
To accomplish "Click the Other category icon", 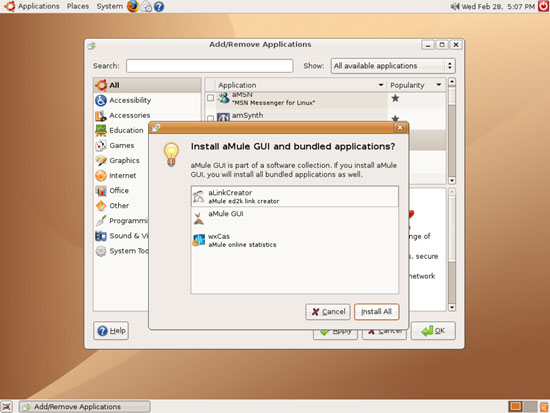I will pos(101,206).
